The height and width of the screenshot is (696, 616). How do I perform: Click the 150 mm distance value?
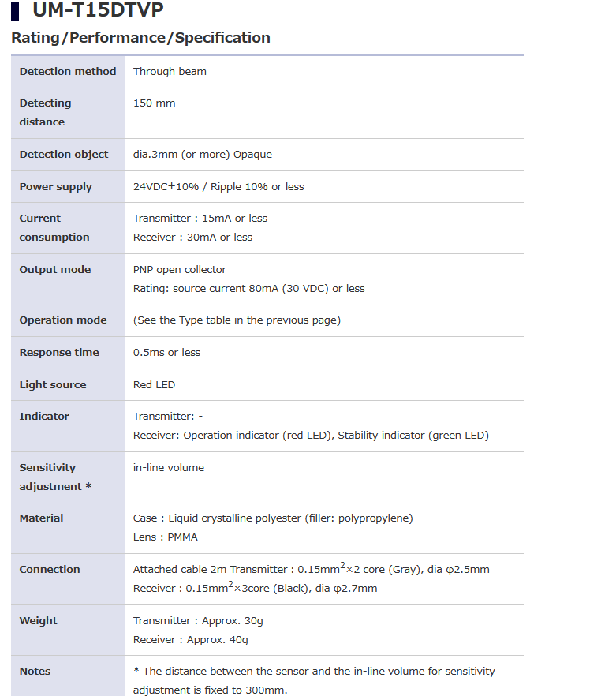[x=155, y=103]
